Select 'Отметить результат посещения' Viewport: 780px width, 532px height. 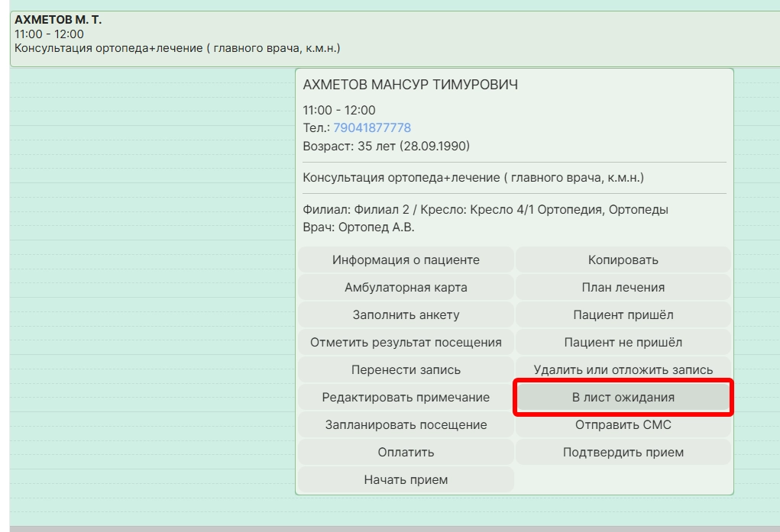click(406, 343)
